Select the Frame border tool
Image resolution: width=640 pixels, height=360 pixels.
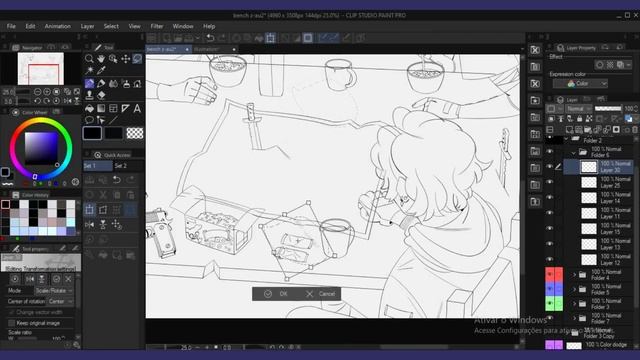113,109
